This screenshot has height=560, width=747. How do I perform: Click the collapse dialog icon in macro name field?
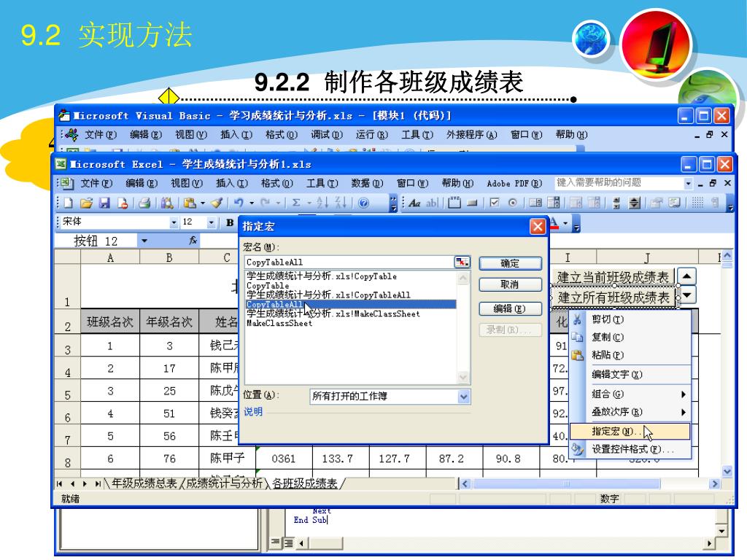coord(462,262)
